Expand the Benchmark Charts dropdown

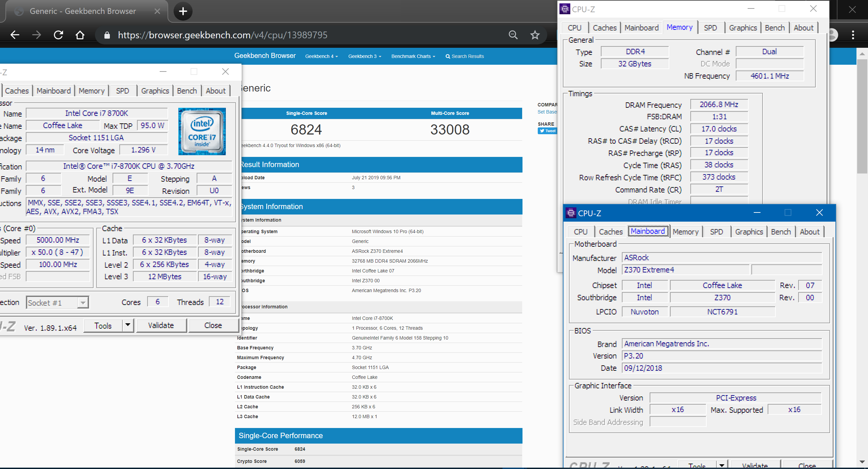click(413, 56)
